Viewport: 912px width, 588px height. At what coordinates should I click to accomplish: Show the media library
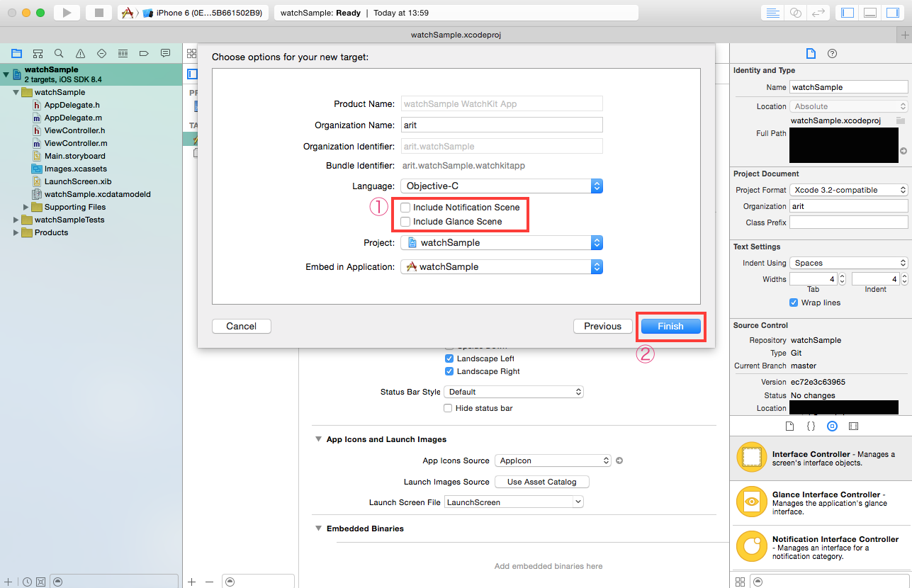coord(853,426)
